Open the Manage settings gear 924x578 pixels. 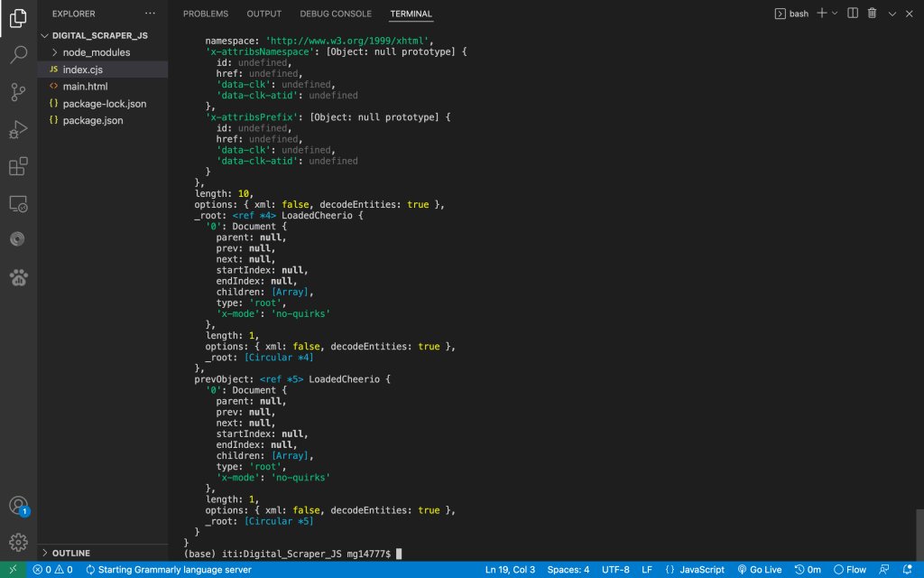[18, 542]
